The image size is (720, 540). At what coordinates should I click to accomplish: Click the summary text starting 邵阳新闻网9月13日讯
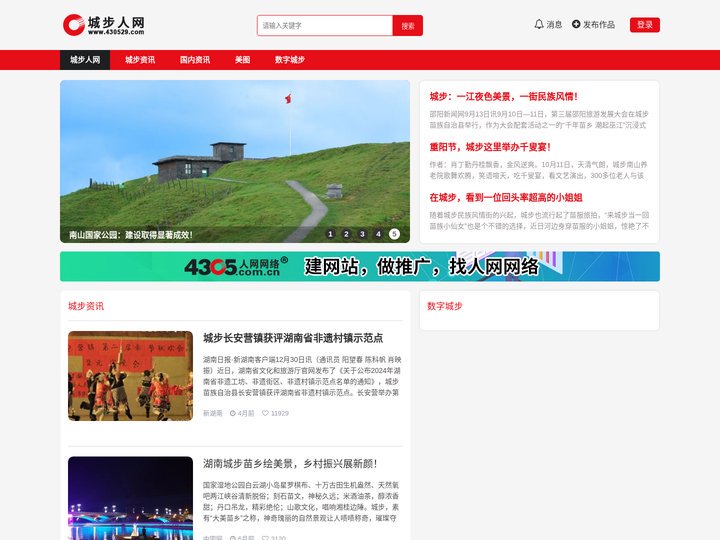[x=539, y=119]
